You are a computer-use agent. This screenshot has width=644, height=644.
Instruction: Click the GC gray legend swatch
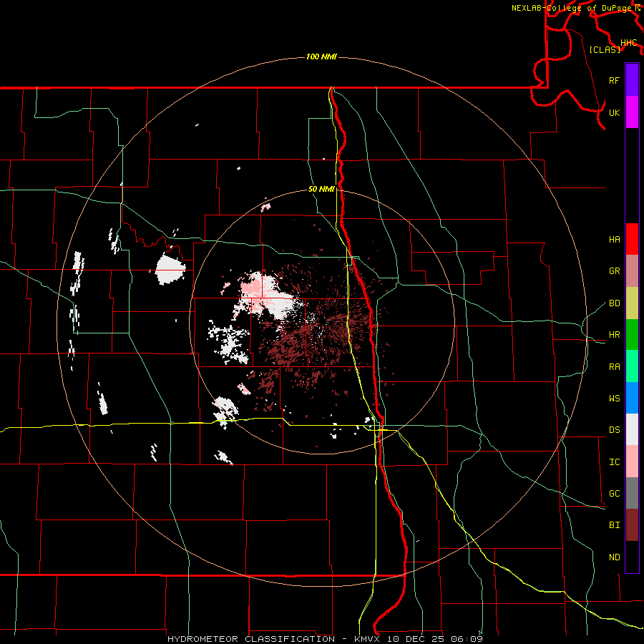632,493
